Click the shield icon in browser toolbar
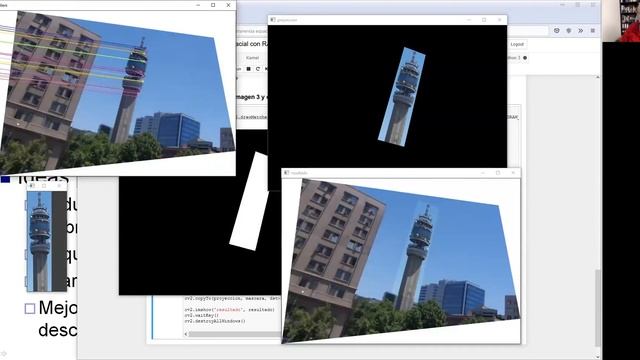This screenshot has width=640, height=360. point(569,31)
